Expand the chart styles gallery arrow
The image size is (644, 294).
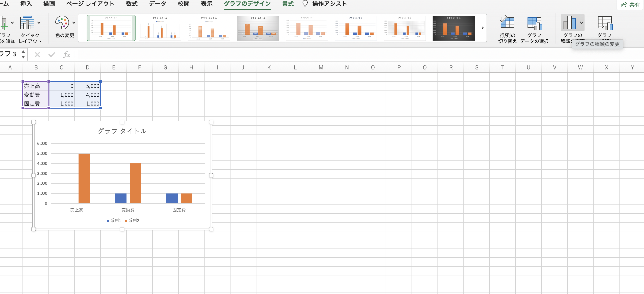point(483,28)
